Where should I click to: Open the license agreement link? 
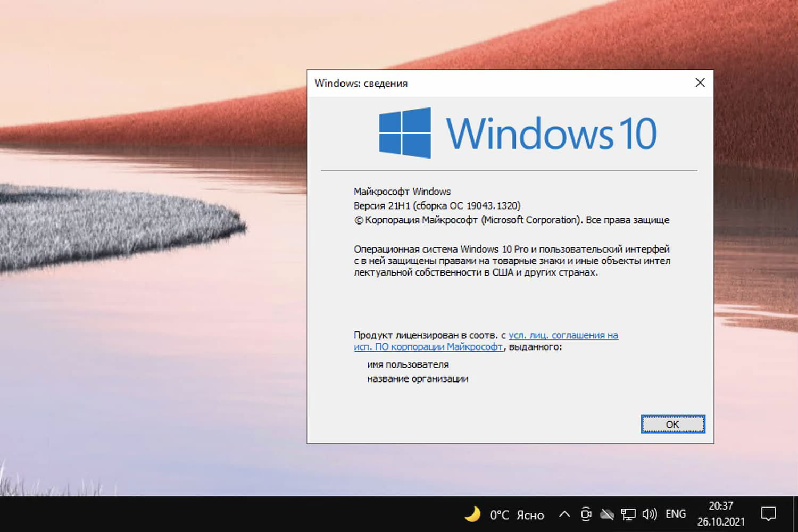(x=563, y=335)
